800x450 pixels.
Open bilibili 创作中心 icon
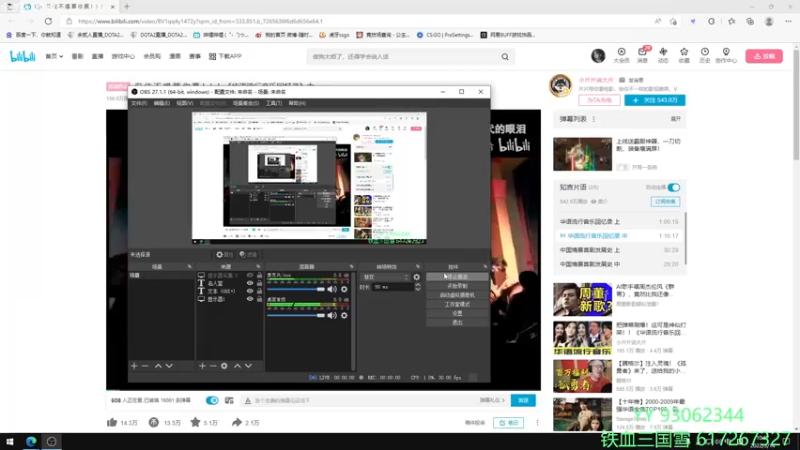726,55
